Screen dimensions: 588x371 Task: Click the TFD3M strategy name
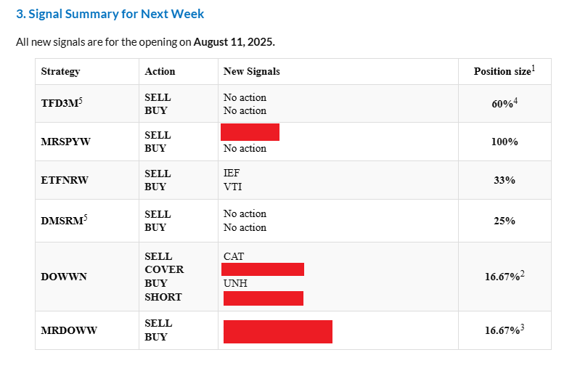point(59,104)
